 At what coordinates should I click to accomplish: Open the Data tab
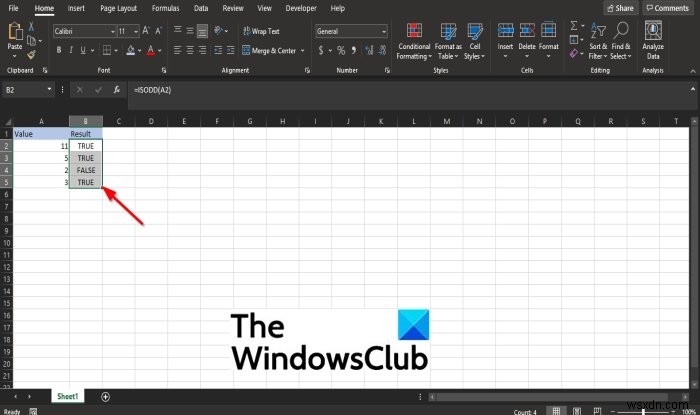pyautogui.click(x=201, y=8)
